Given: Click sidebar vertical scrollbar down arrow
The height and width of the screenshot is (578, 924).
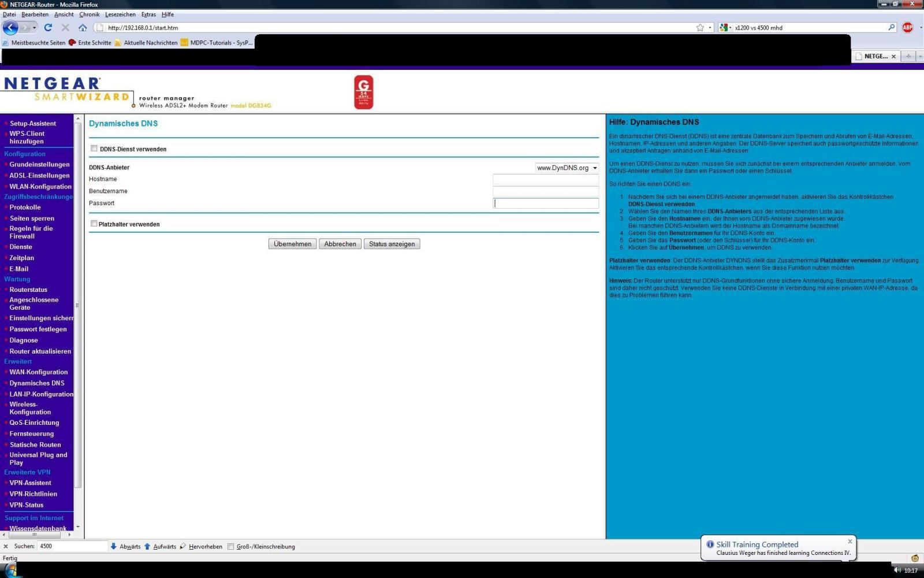Looking at the screenshot, I should tap(78, 527).
